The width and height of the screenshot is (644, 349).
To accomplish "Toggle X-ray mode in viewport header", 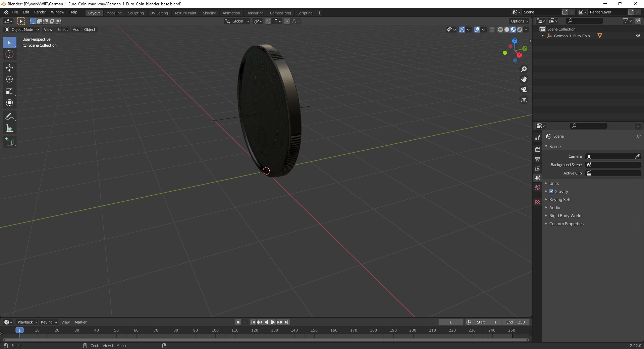I will click(492, 30).
